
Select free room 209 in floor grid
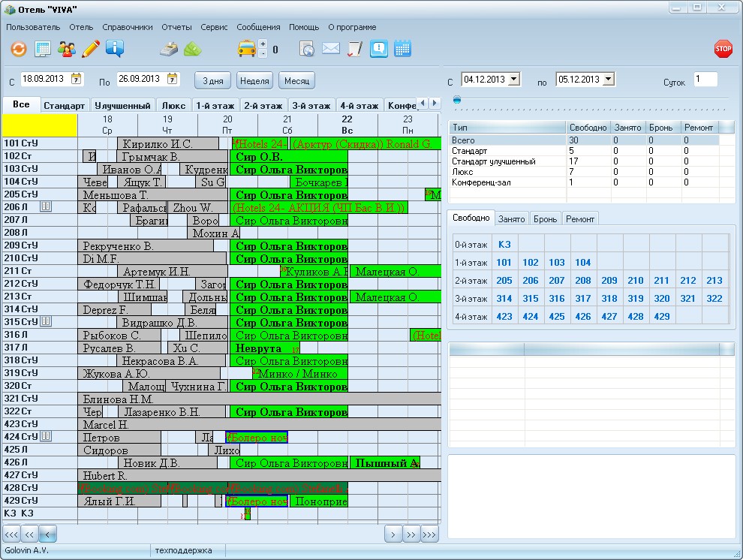[x=609, y=281]
